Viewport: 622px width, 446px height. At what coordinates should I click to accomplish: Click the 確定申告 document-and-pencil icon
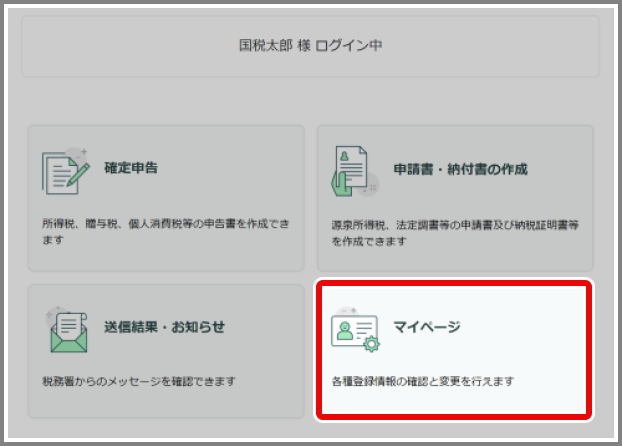coord(66,172)
